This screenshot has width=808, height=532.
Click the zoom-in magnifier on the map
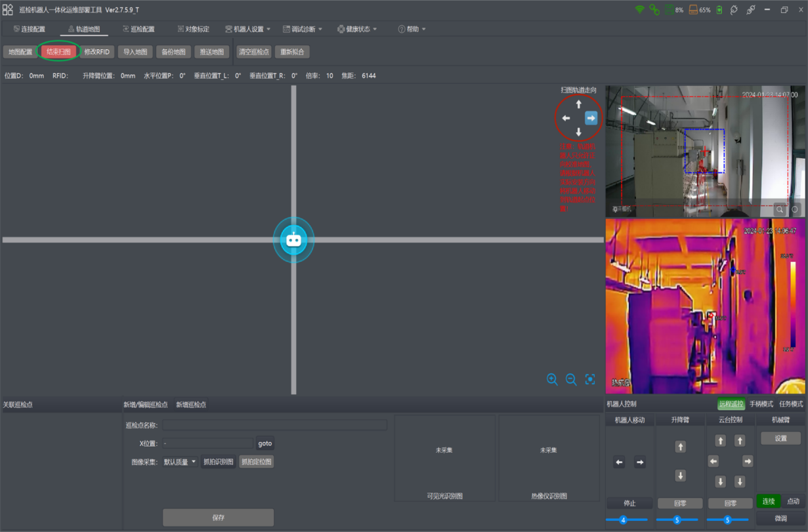tap(552, 379)
